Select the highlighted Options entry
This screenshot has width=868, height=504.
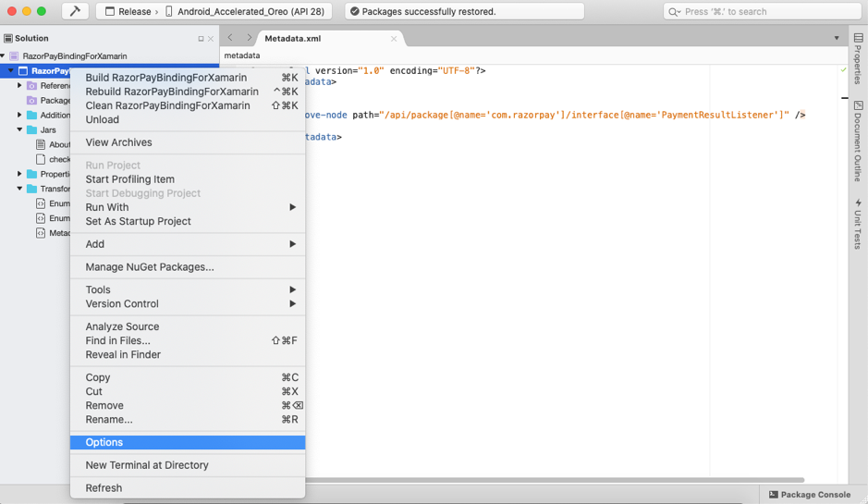click(x=188, y=443)
